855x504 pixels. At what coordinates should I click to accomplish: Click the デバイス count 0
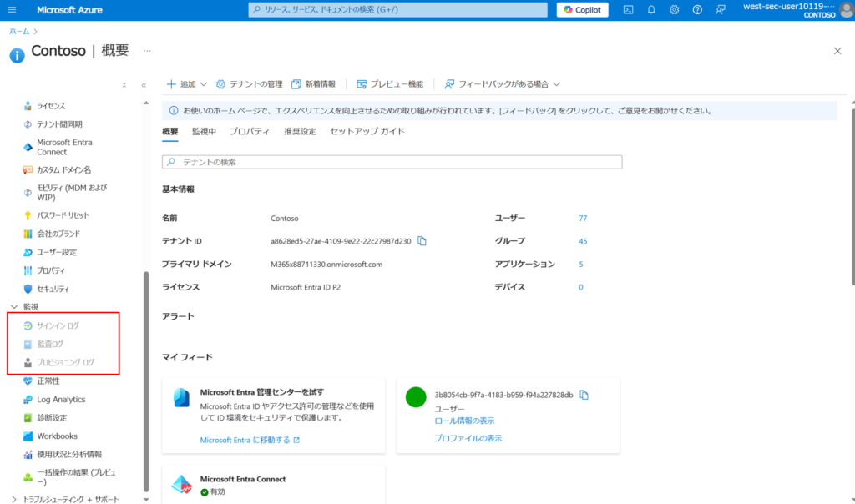coord(581,287)
